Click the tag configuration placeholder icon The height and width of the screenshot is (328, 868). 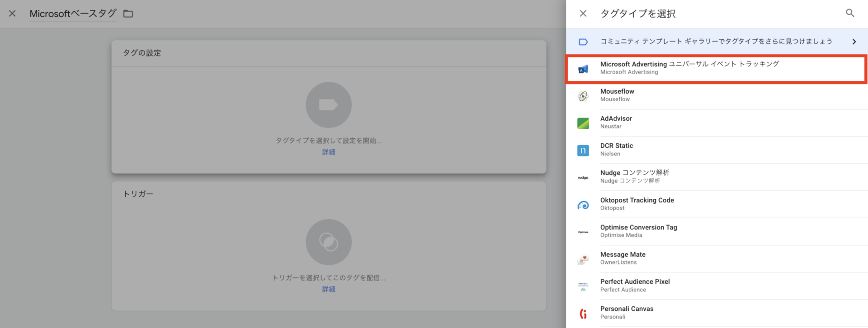click(329, 105)
